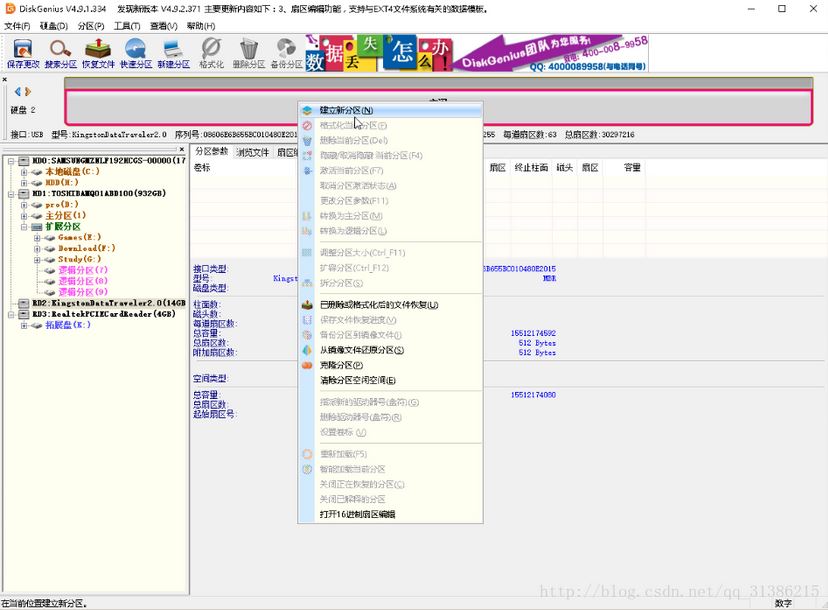This screenshot has height=610, width=828.
Task: Click the 建立新分区 menu item's layered icon
Action: [x=307, y=110]
